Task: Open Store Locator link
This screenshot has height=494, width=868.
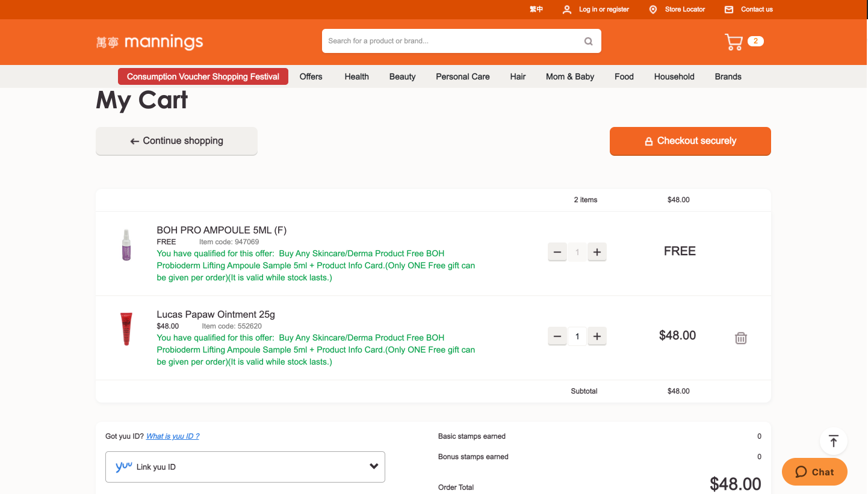Action: click(x=685, y=10)
